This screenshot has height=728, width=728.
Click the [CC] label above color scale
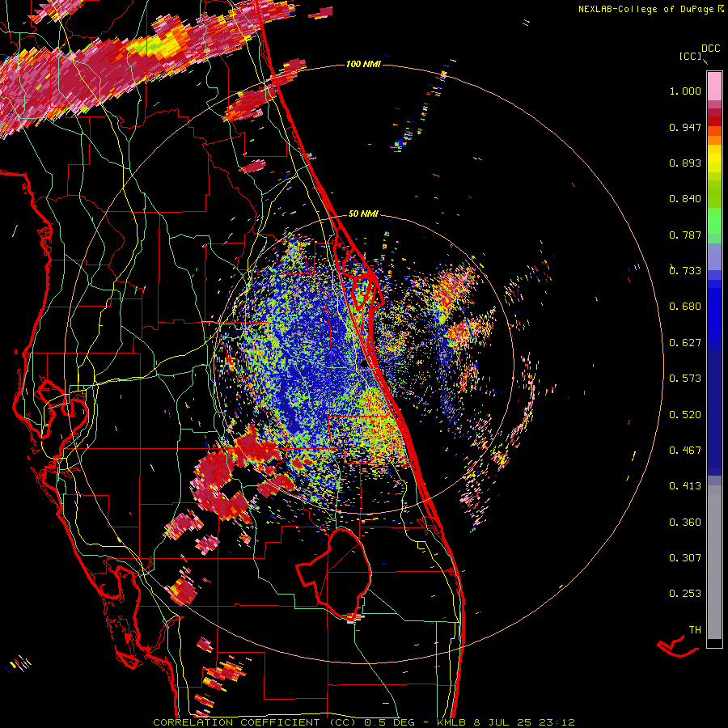690,56
